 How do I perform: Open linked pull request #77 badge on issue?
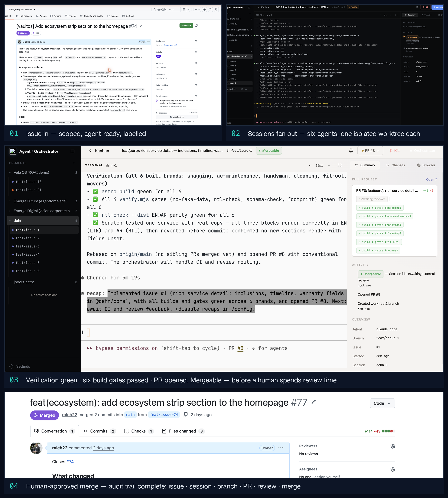pyautogui.click(x=36, y=33)
